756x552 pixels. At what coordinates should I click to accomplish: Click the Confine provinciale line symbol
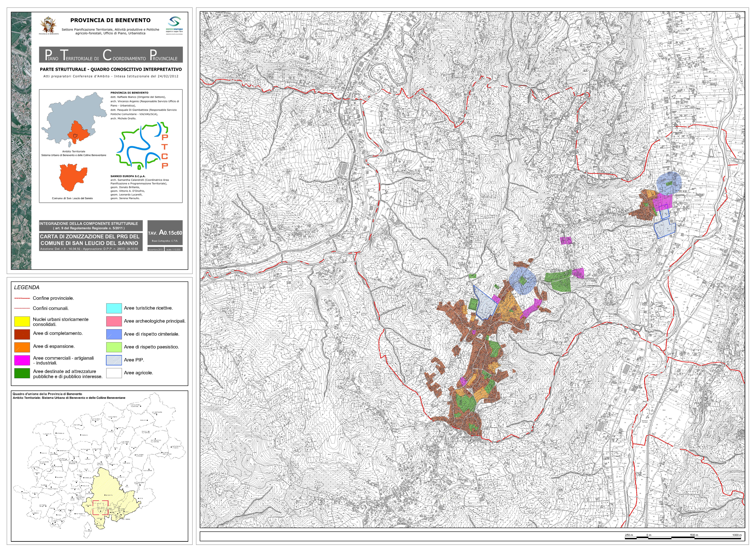[x=22, y=298]
